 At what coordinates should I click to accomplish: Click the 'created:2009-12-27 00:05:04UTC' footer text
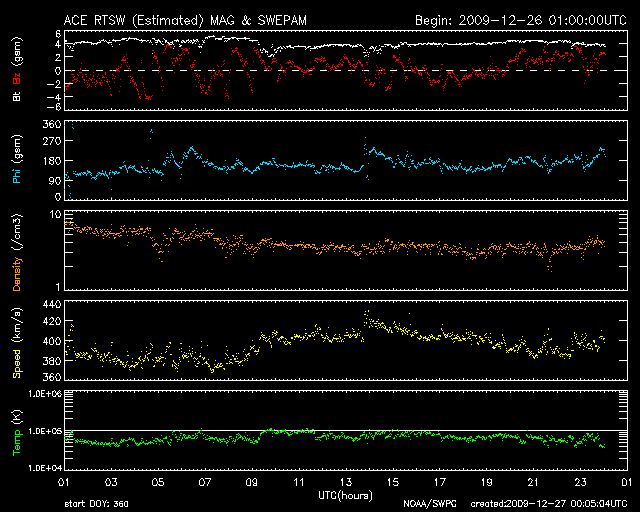pyautogui.click(x=549, y=504)
